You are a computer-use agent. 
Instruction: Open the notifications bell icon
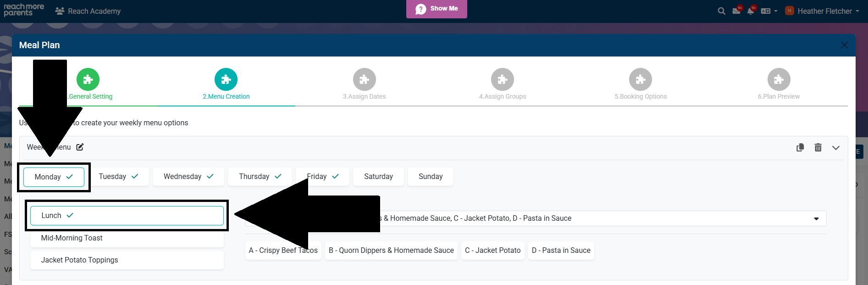coord(751,11)
